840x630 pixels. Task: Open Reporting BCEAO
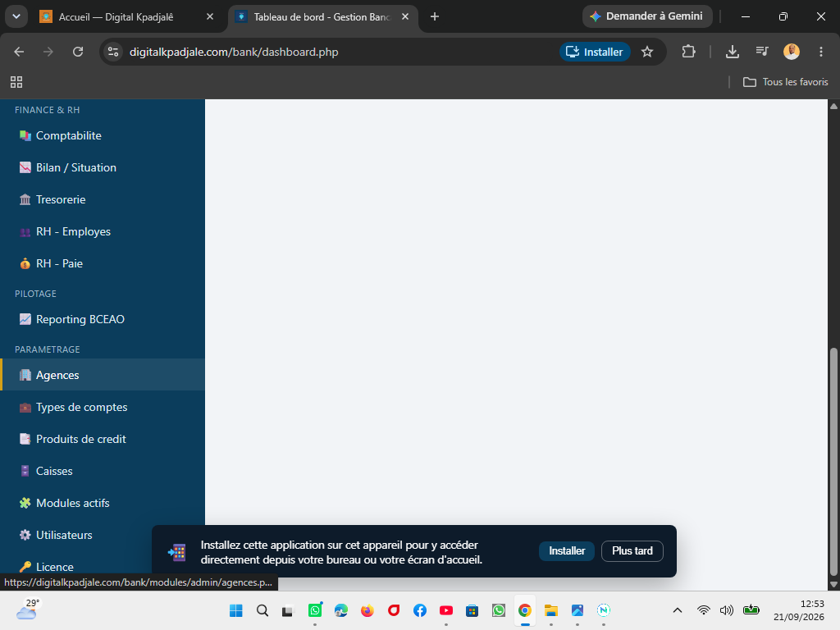coord(103,319)
